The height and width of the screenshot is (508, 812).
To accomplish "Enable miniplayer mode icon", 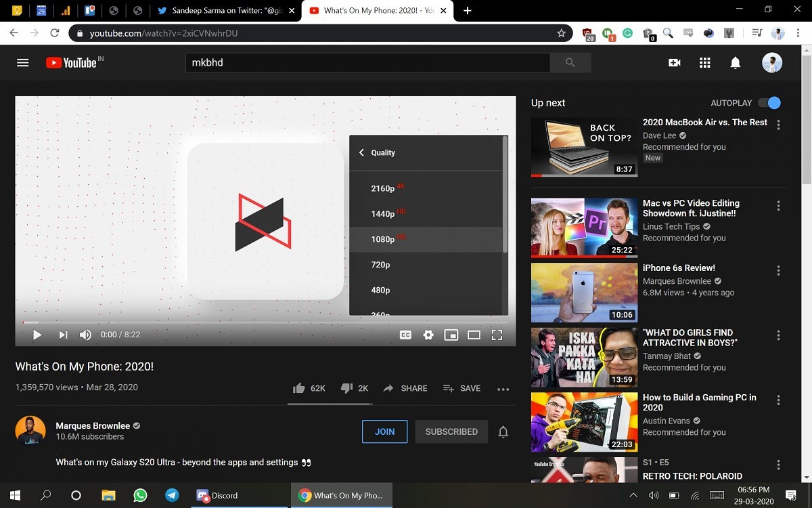I will point(451,335).
